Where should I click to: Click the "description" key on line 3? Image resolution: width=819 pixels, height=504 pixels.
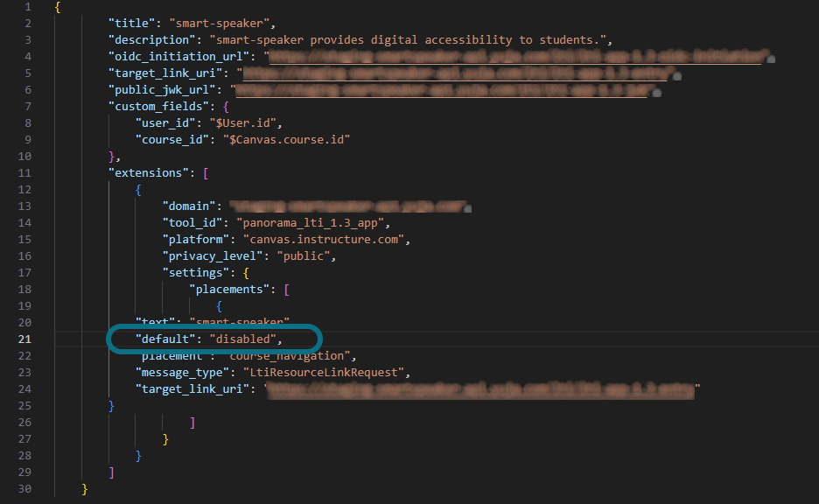coord(151,40)
